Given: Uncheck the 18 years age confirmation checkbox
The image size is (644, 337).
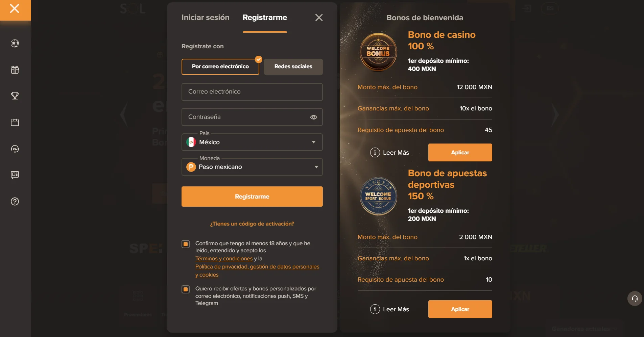Looking at the screenshot, I should [x=186, y=244].
